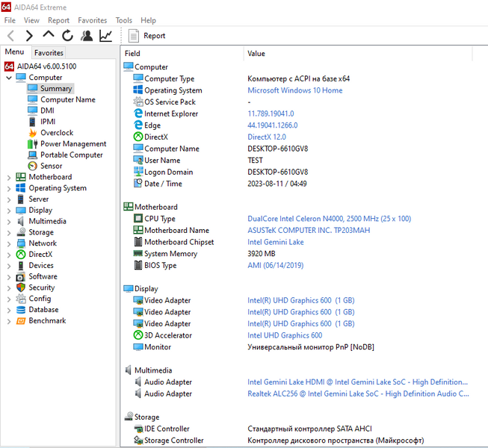488x448 pixels.
Task: Expand the Software tree node
Action: 9,277
